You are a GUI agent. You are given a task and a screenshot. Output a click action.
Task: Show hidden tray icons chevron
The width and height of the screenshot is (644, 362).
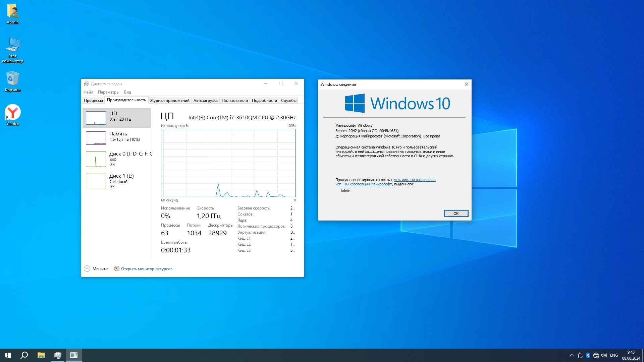(x=572, y=355)
